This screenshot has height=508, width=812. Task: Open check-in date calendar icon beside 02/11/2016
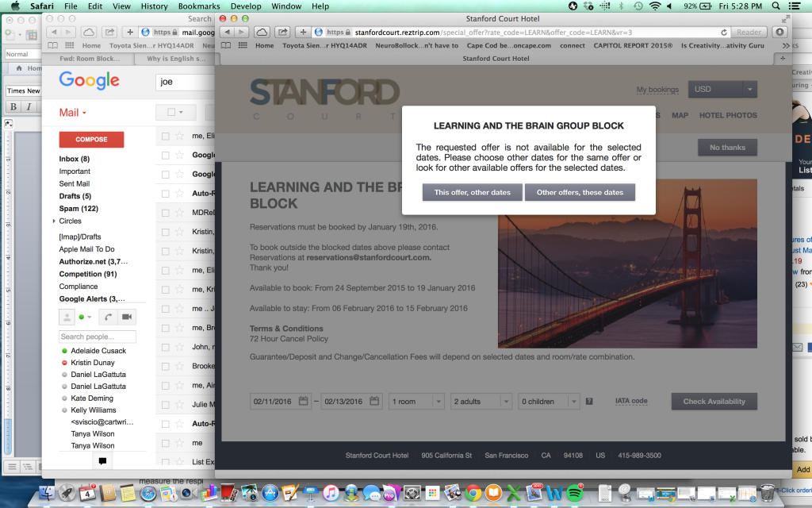pos(304,401)
